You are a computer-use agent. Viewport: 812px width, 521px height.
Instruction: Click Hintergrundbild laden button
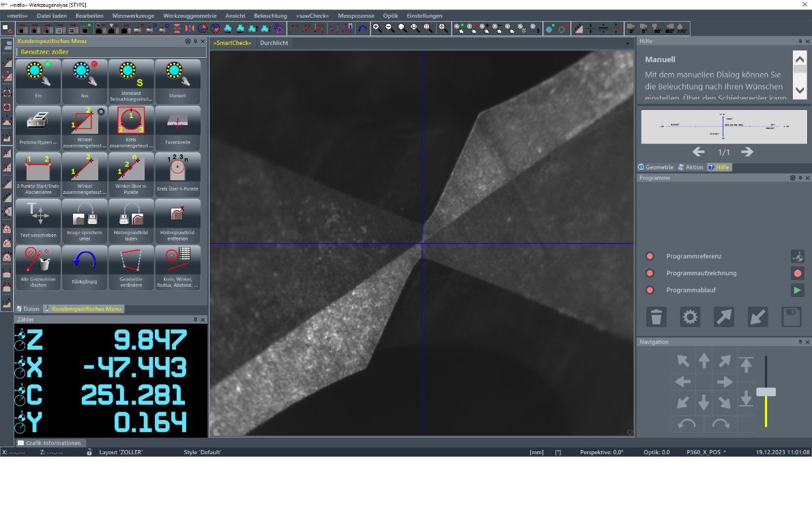click(131, 221)
